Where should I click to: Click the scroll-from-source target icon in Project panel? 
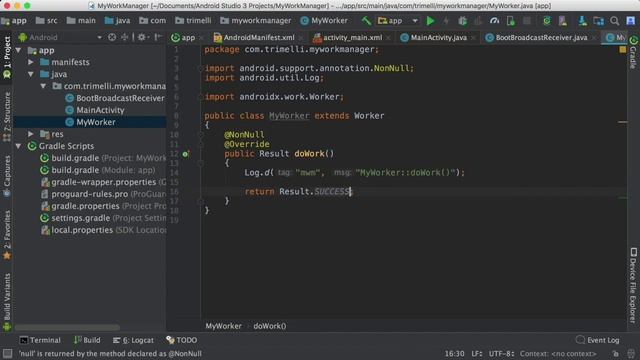coord(112,37)
